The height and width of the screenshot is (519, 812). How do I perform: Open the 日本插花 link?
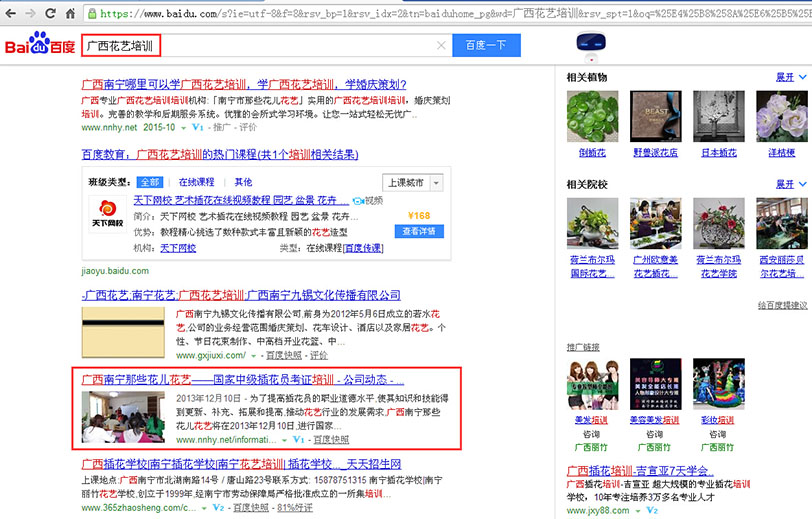click(x=719, y=153)
